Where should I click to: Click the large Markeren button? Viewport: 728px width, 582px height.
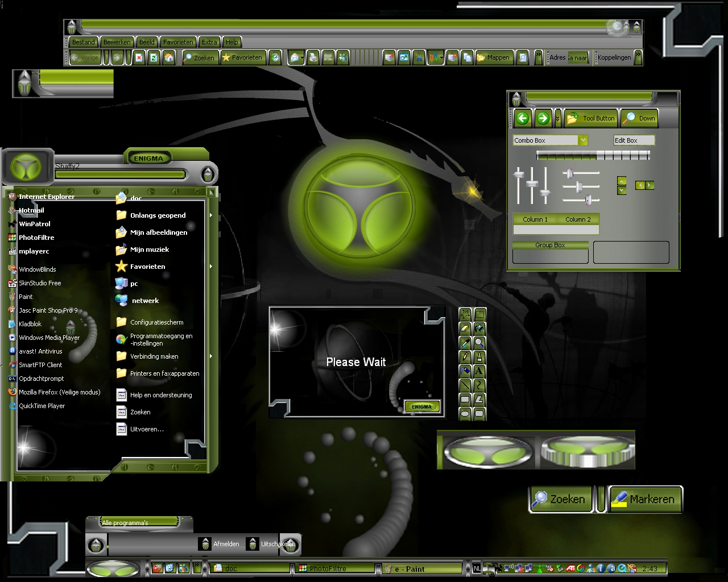point(646,499)
